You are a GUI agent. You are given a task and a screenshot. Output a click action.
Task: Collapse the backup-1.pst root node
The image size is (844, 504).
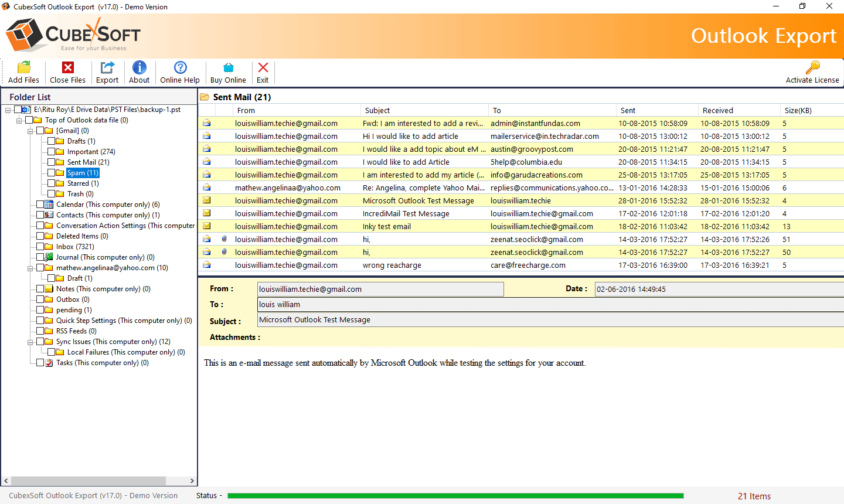[8, 110]
